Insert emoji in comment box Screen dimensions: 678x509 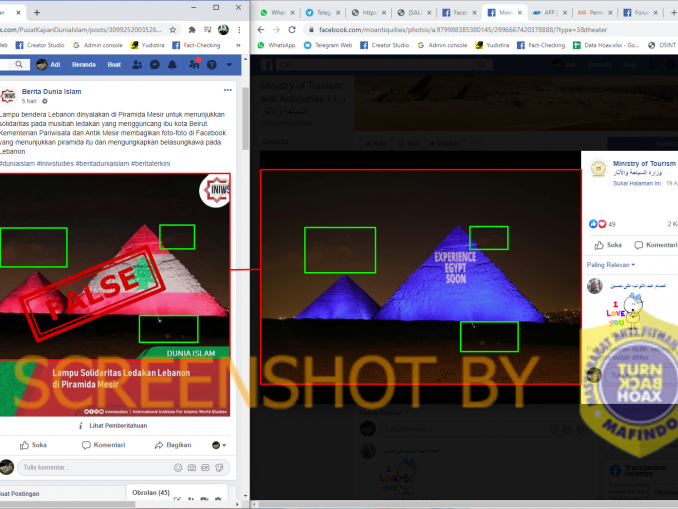pos(178,467)
